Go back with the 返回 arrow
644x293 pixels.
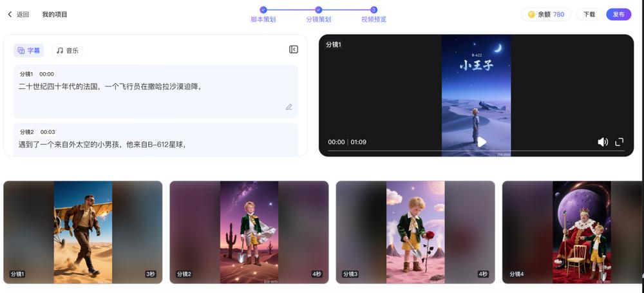(x=19, y=14)
